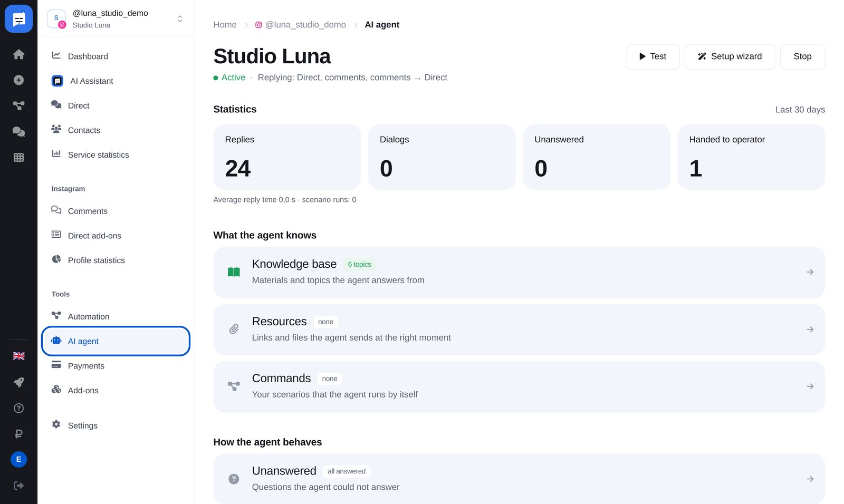
Task: Stop the AI agent
Action: point(802,56)
